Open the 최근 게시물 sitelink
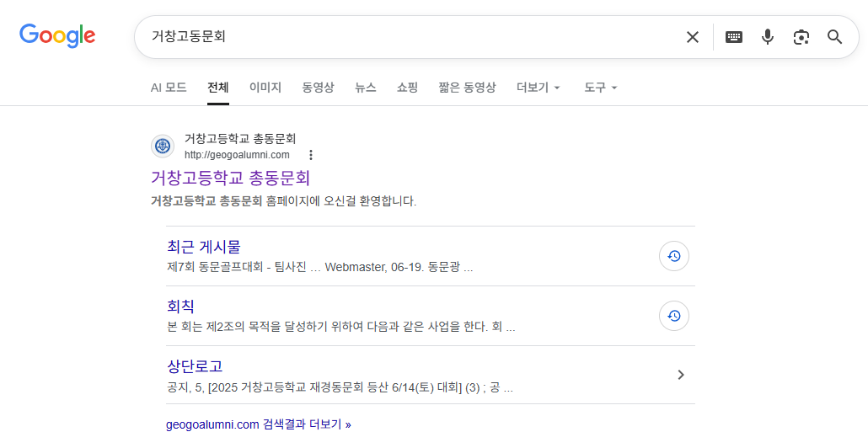 (204, 247)
